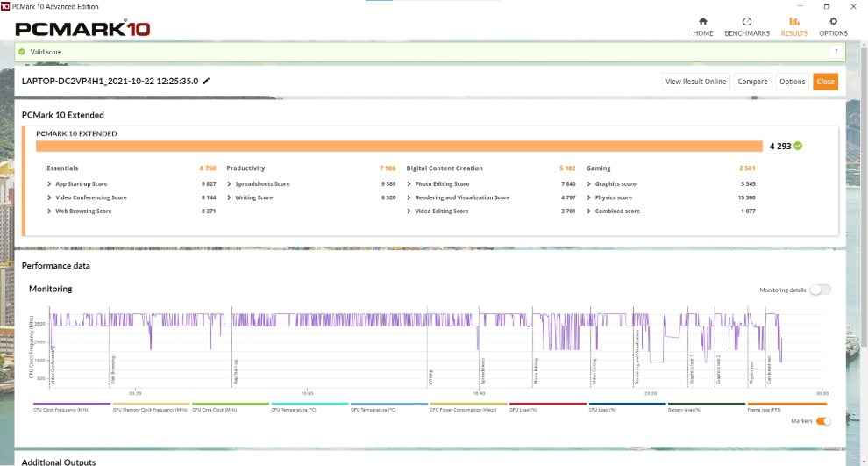Click the Productivity group heading

(x=245, y=168)
